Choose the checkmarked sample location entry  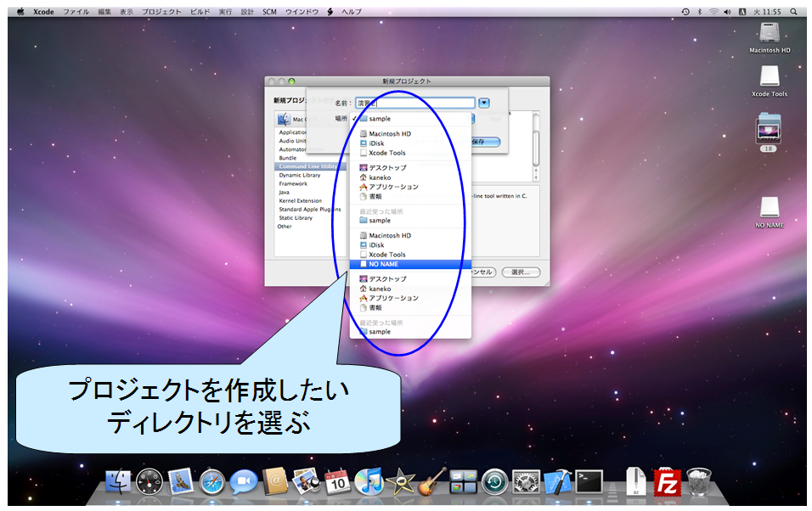(410, 119)
